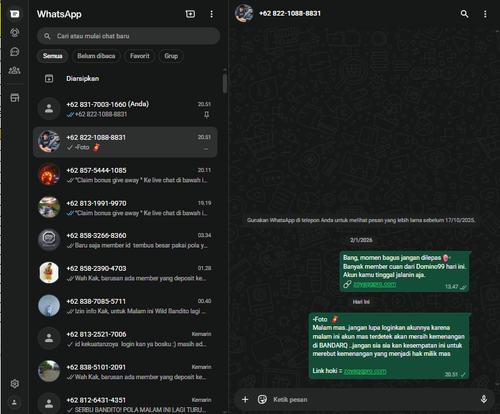The width and height of the screenshot is (500, 414).
Task: Focus the 'Cari atau mulai chat baru' field
Action: tap(128, 36)
